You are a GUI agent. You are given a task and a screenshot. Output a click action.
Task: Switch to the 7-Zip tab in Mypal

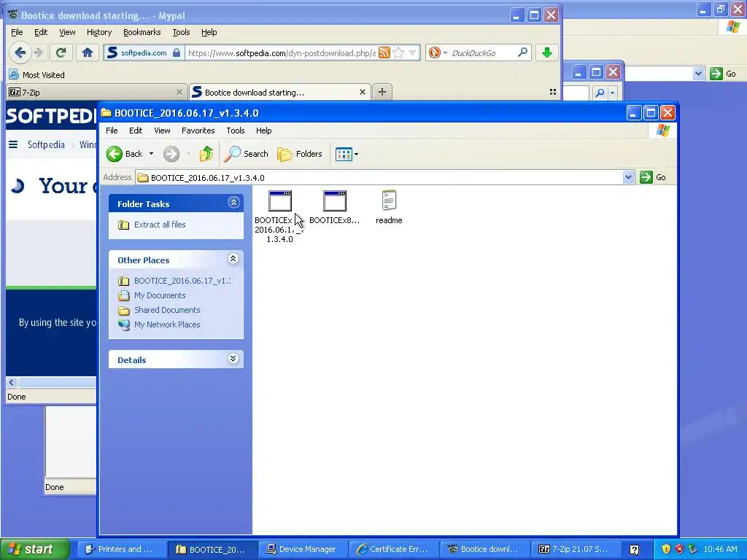(x=96, y=93)
